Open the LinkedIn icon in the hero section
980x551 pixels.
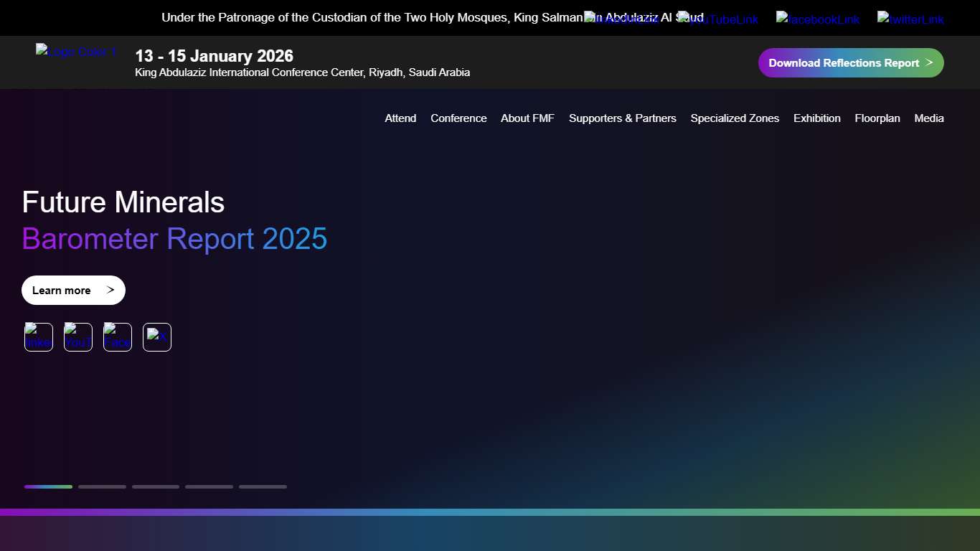[38, 337]
